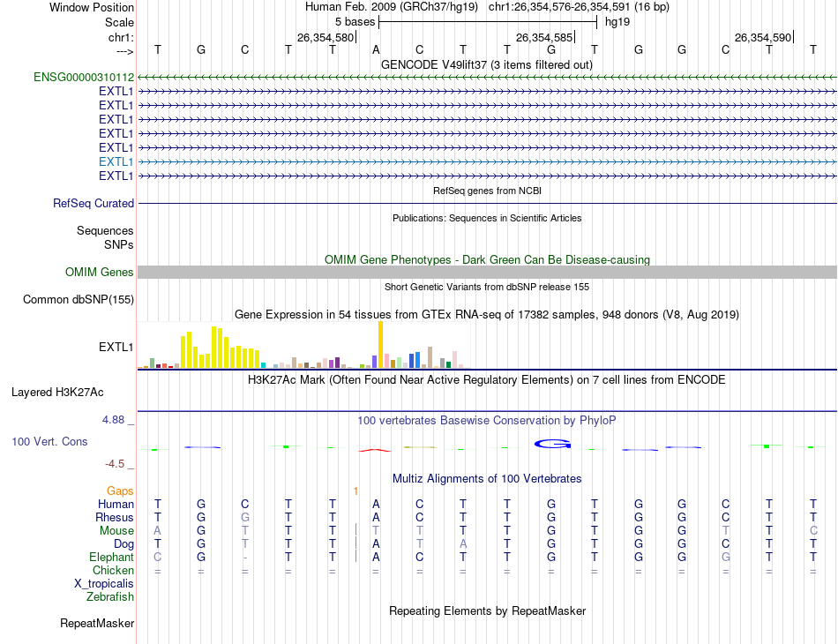The width and height of the screenshot is (838, 644).
Task: Open Gene Expression in 54 tissues GTEx title
Action: click(487, 314)
